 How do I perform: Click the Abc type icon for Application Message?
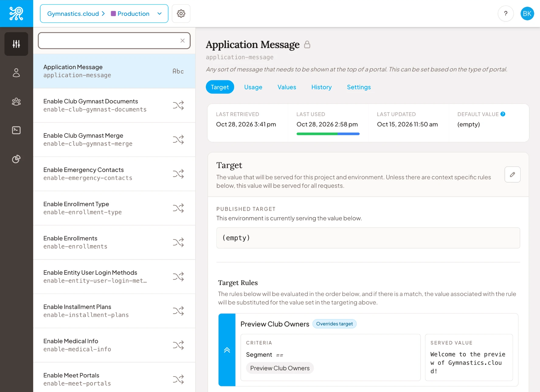point(178,71)
